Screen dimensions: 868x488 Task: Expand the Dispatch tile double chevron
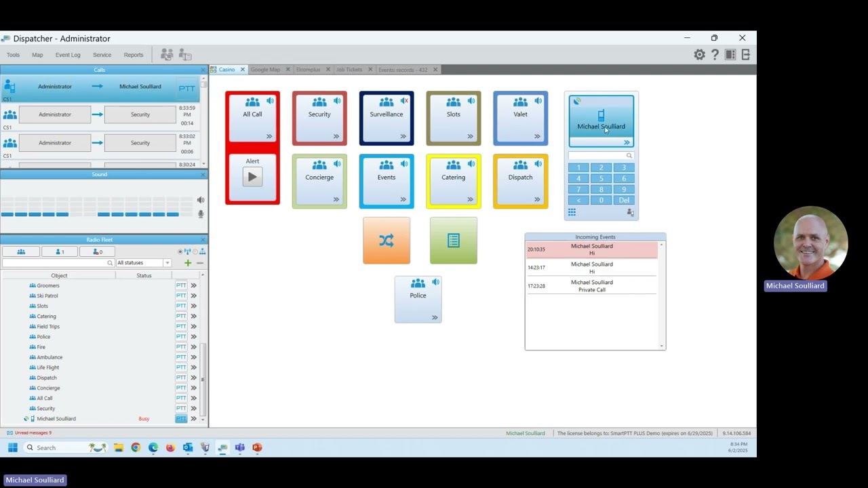(x=537, y=199)
